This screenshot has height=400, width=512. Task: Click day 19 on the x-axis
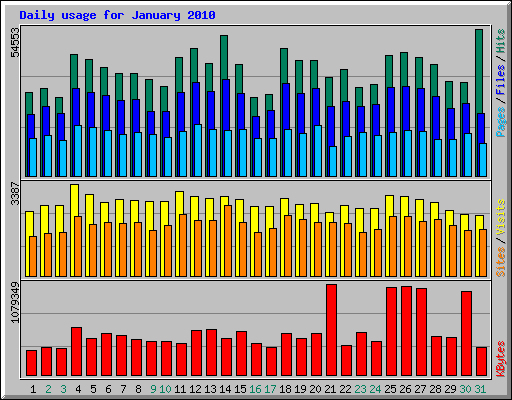(300, 389)
